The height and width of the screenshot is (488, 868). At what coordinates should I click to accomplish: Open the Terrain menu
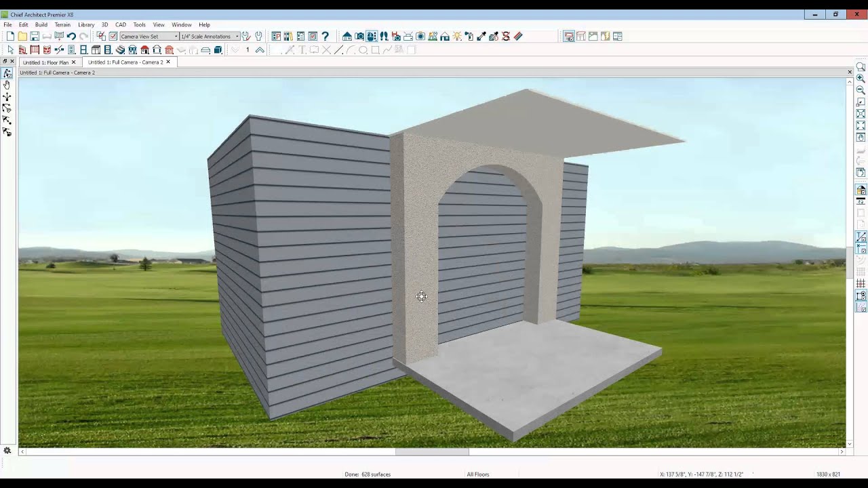point(62,24)
